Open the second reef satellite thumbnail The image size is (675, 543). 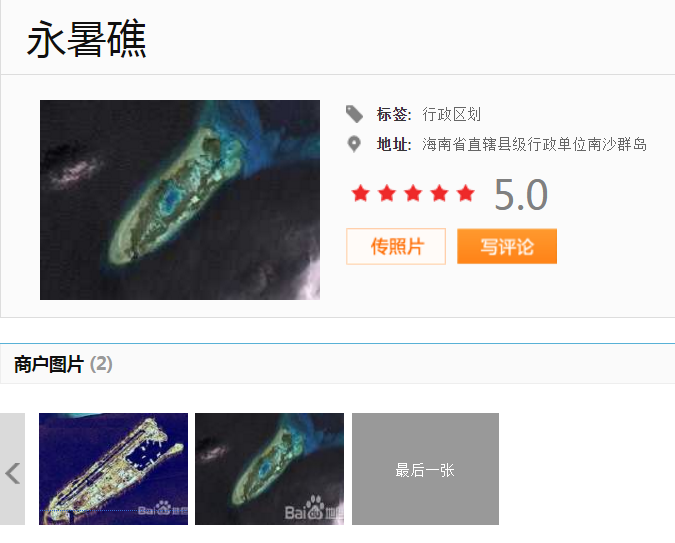pyautogui.click(x=269, y=469)
